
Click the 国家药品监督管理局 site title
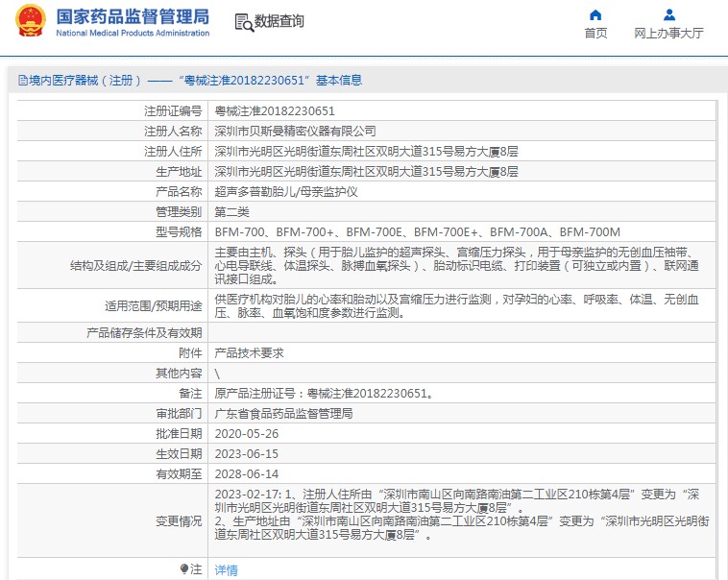(x=132, y=16)
